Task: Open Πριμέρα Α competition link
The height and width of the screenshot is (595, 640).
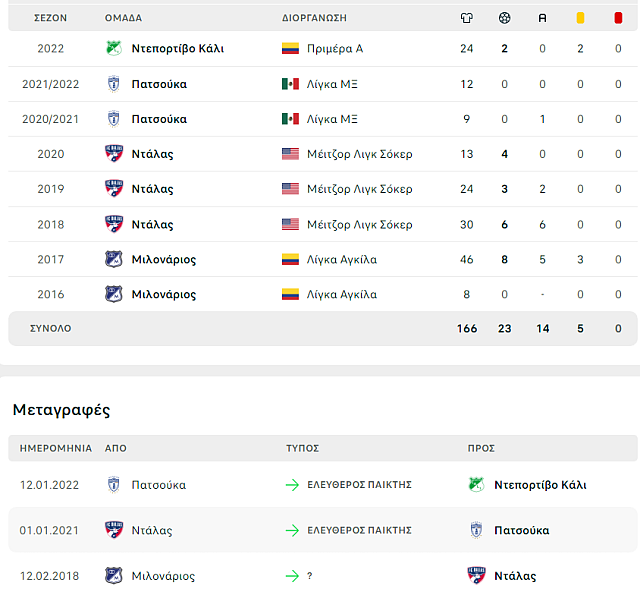Action: [335, 48]
